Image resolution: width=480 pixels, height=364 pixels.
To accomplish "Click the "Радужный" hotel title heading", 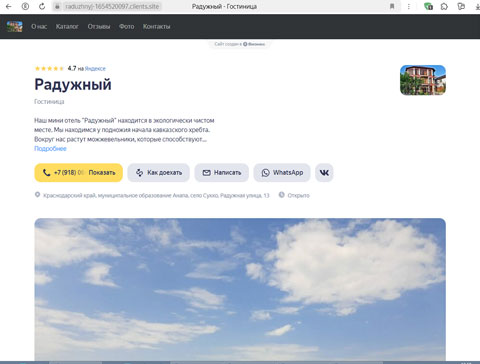I will tap(73, 84).
